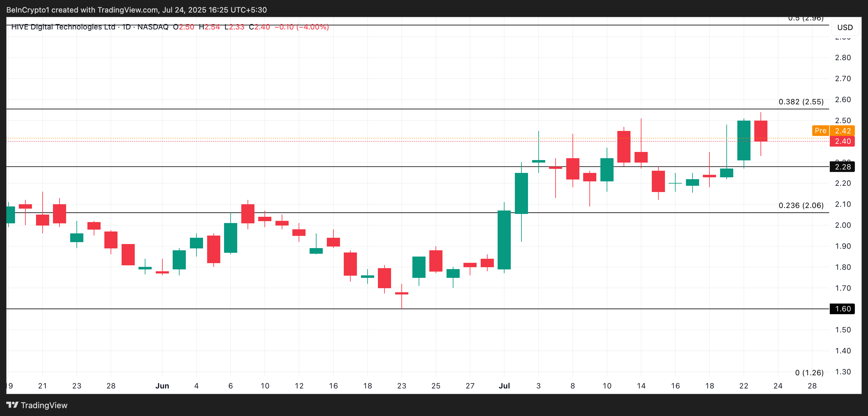Click the Jun month marker on time axis
The height and width of the screenshot is (416, 868).
coord(162,386)
